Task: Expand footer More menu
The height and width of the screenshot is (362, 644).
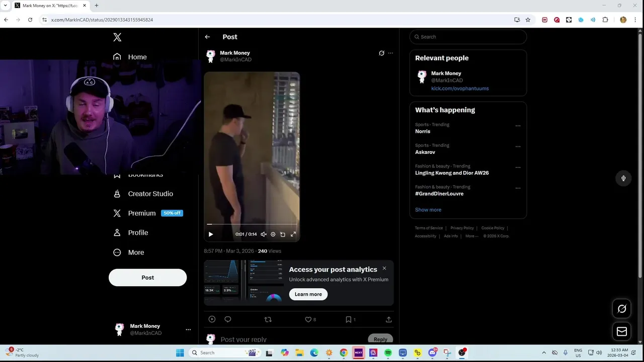Action: coord(471,236)
